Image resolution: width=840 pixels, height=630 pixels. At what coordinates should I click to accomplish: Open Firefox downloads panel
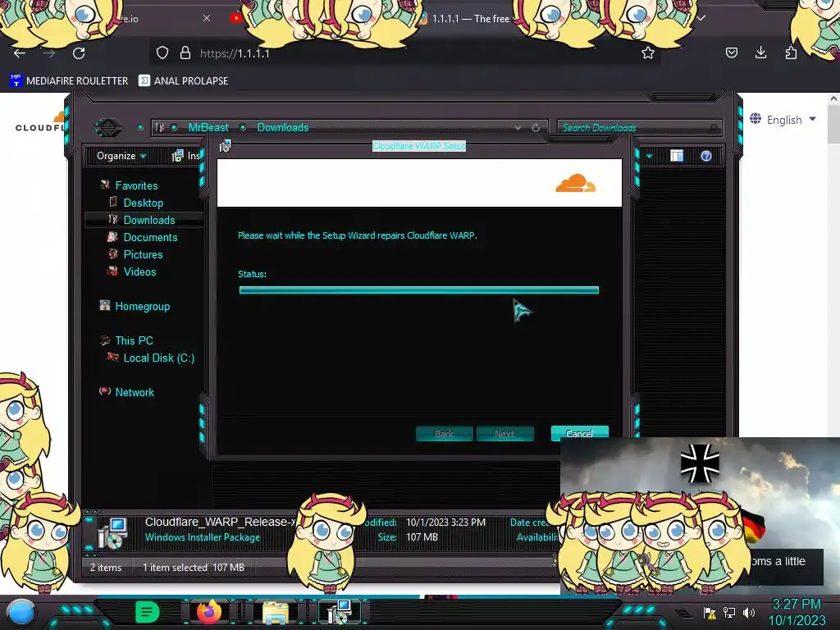click(760, 52)
